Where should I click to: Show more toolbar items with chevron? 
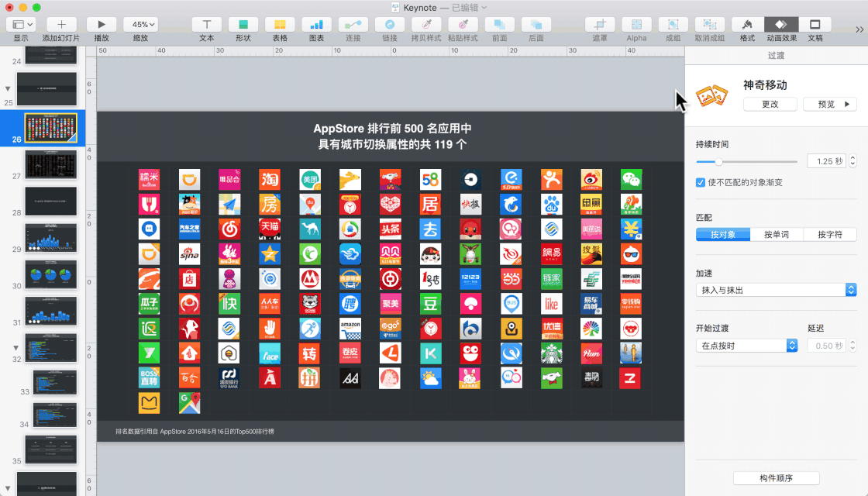[859, 29]
